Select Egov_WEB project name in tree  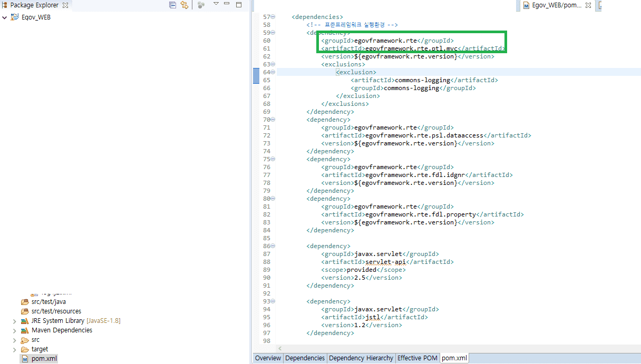36,17
